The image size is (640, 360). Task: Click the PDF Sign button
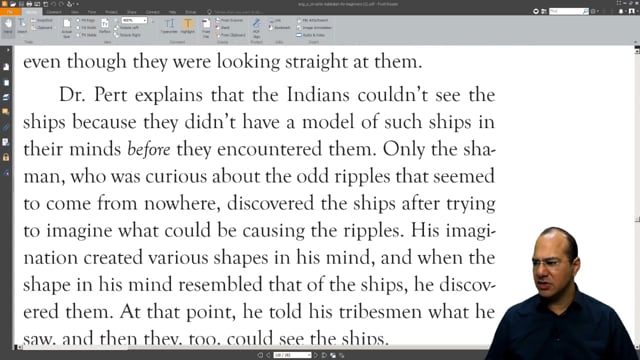[256, 28]
